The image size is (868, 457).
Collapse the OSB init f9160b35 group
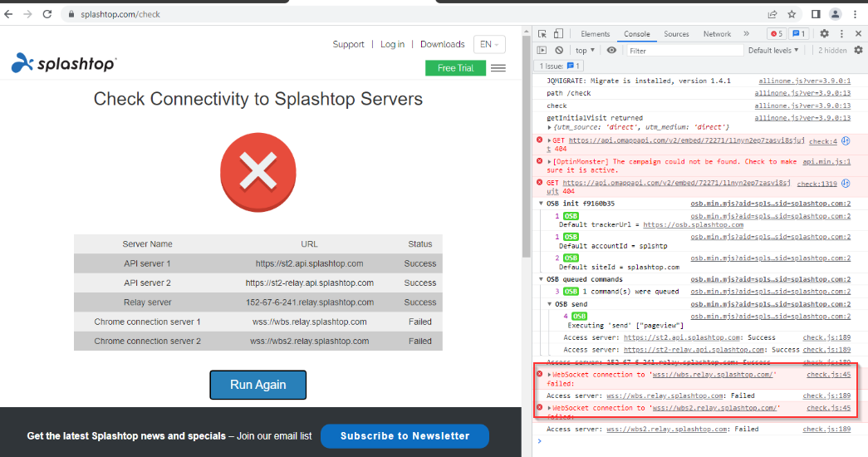(542, 204)
